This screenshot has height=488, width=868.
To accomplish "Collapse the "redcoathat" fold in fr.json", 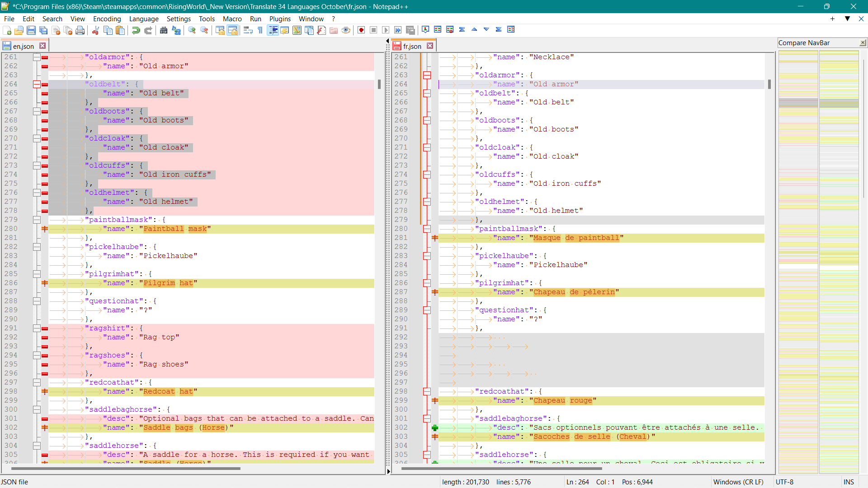I will click(427, 392).
